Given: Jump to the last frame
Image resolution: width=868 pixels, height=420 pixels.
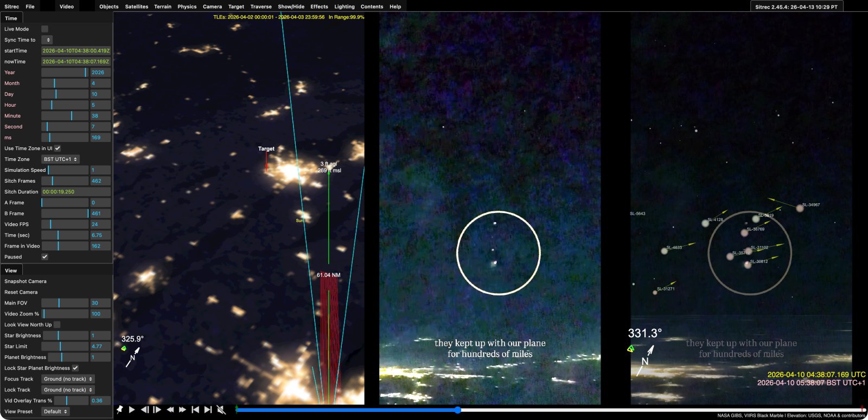Looking at the screenshot, I should pyautogui.click(x=208, y=410).
